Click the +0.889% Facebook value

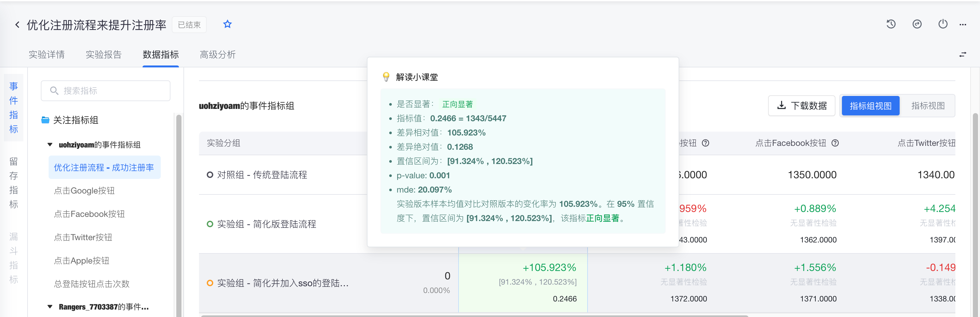[815, 208]
